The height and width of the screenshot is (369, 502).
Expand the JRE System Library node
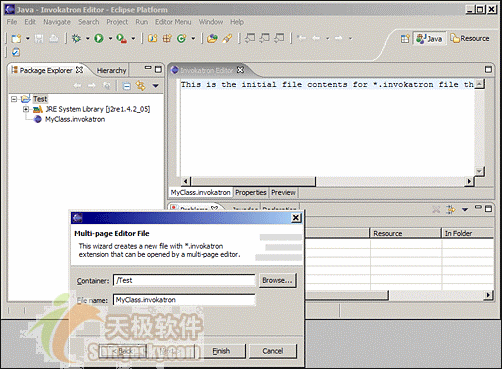[26, 109]
